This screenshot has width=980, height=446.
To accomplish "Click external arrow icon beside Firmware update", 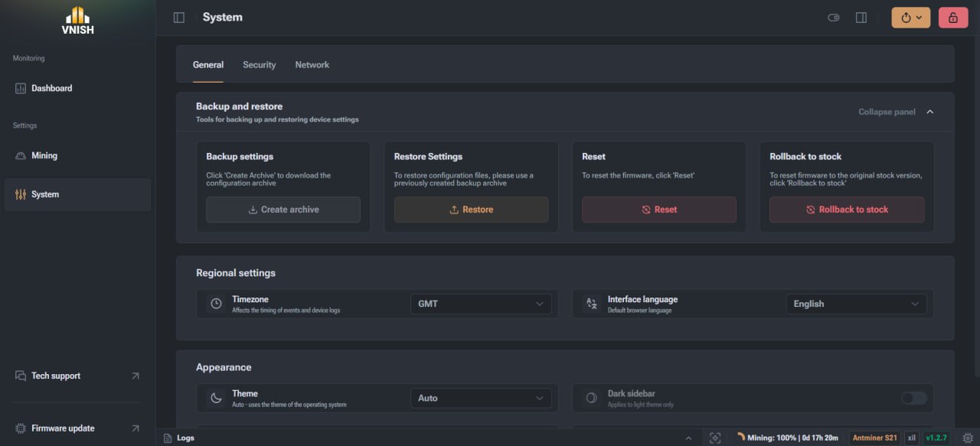I will point(136,429).
